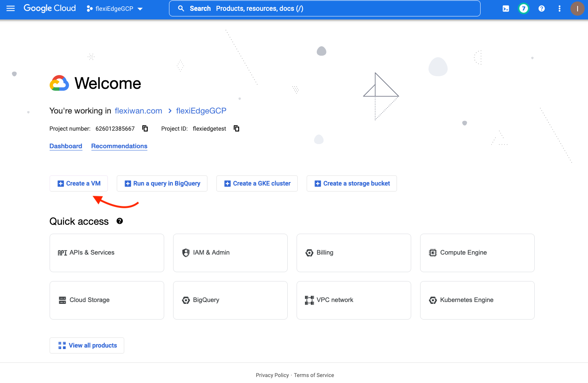Open notifications badge showing 7
588x383 pixels.
(x=523, y=9)
